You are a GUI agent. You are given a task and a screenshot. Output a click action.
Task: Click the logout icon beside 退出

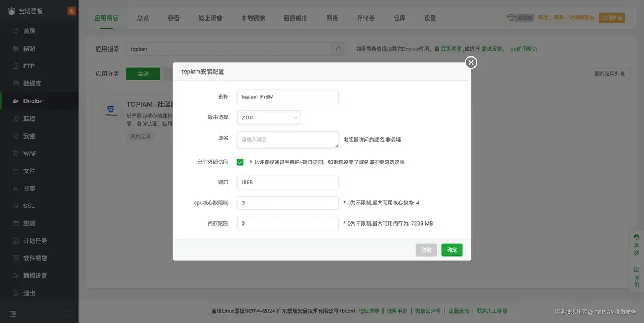click(16, 294)
